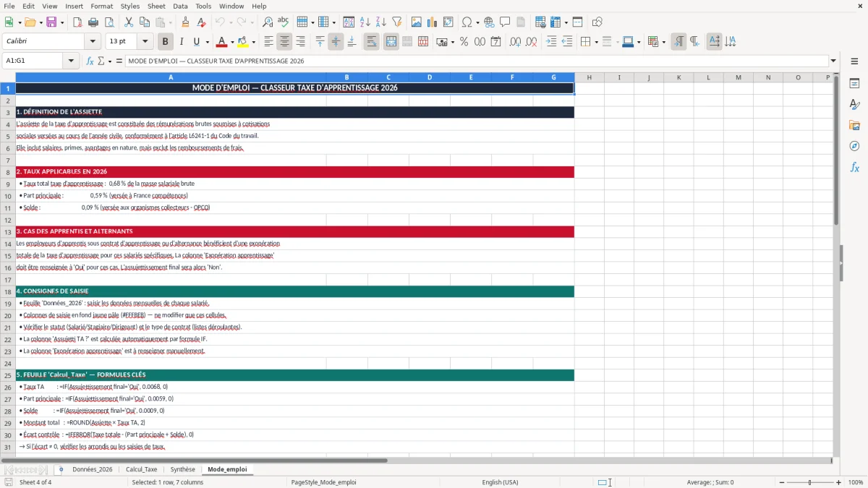
Task: Run the spelling check
Action: 283,22
